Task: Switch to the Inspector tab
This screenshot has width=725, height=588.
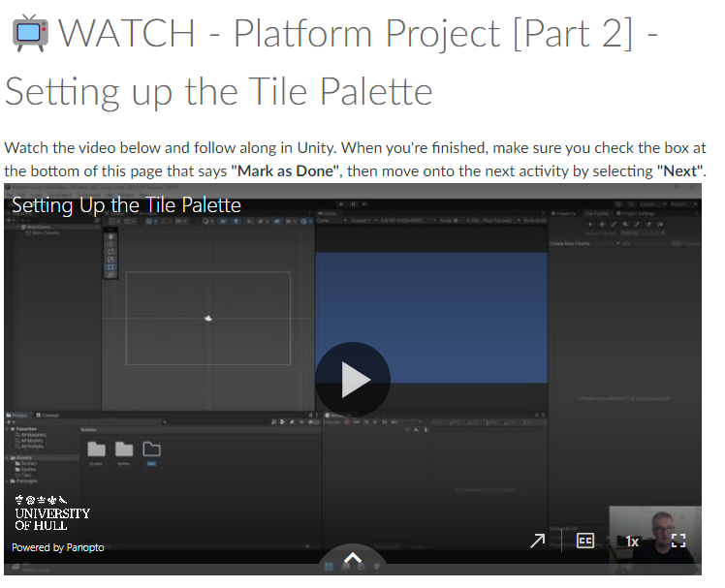Action: (565, 213)
